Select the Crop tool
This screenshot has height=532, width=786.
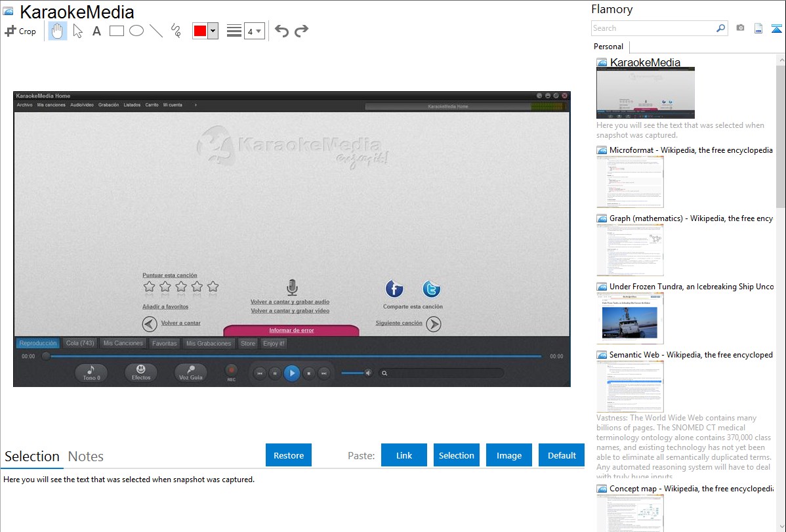tap(20, 31)
